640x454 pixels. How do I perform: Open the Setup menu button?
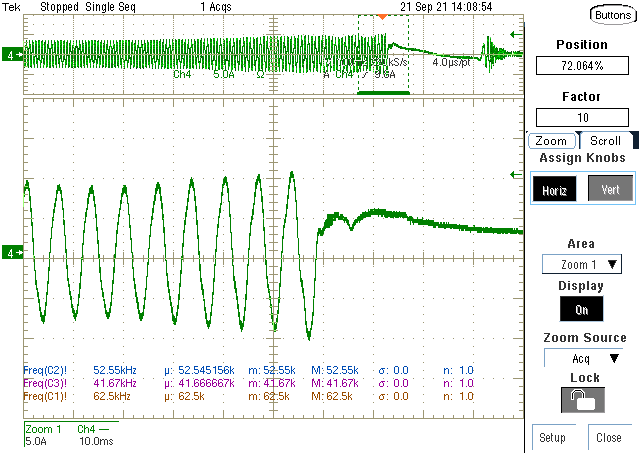[553, 438]
